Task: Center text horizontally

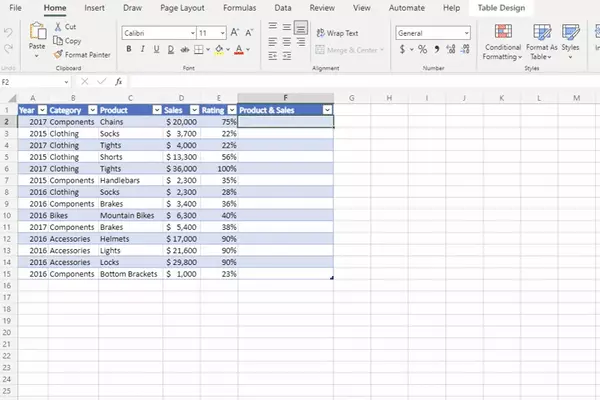Action: (287, 41)
